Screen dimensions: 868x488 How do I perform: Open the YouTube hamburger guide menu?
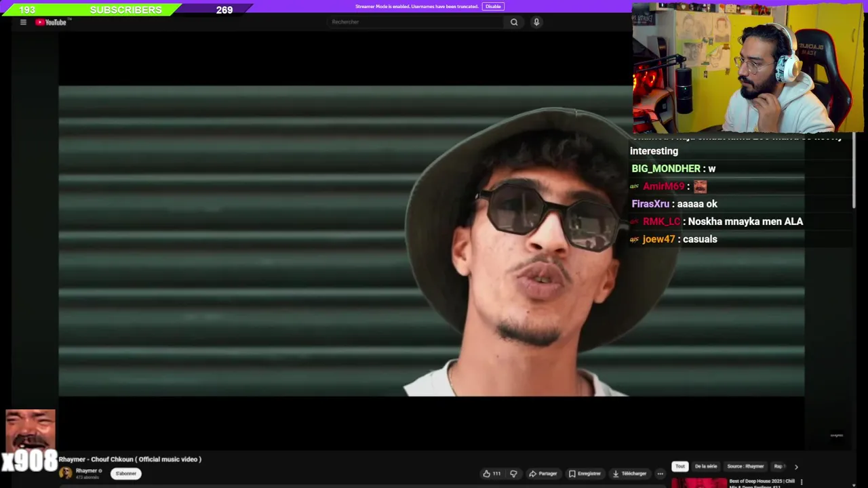[23, 22]
